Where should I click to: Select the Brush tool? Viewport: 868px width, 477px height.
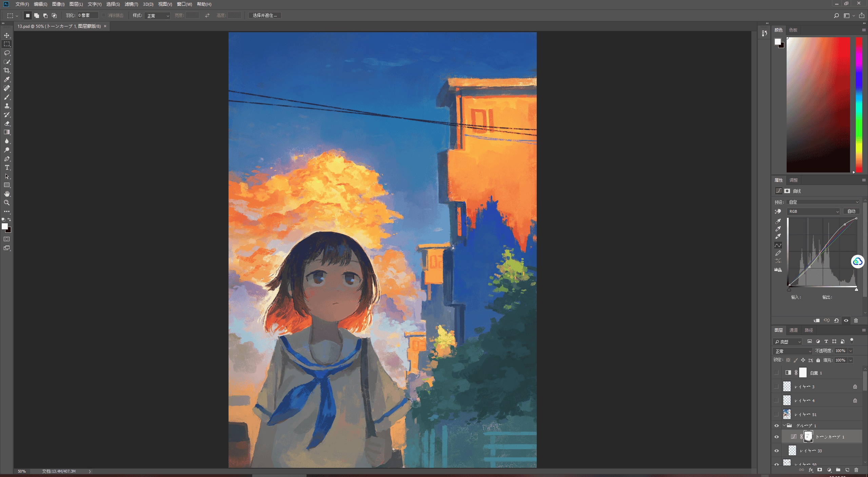tap(7, 97)
